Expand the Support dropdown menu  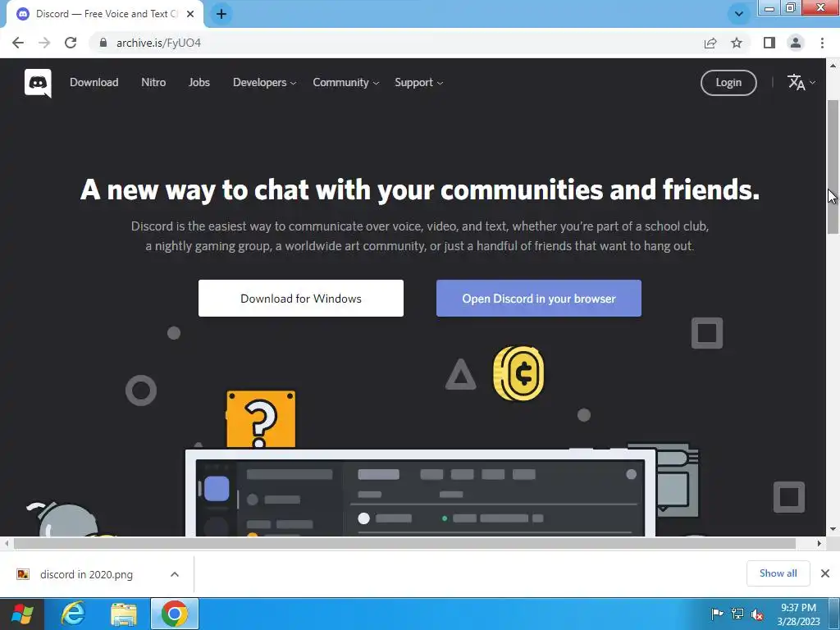(x=418, y=83)
